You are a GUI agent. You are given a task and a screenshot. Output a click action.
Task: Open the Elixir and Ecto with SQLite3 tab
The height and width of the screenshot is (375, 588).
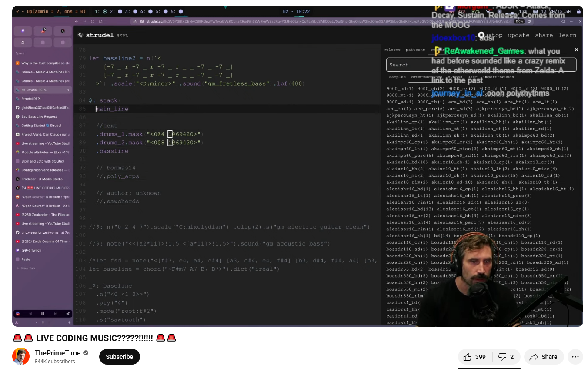pos(43,161)
